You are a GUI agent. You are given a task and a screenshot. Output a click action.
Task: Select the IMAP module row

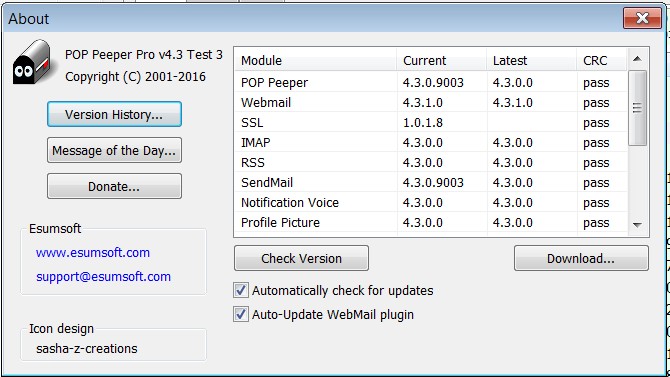431,142
